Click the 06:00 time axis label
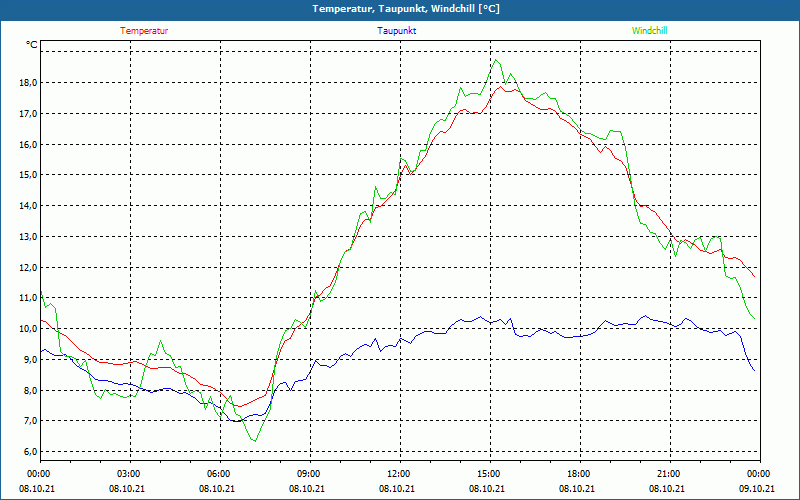 [218, 474]
